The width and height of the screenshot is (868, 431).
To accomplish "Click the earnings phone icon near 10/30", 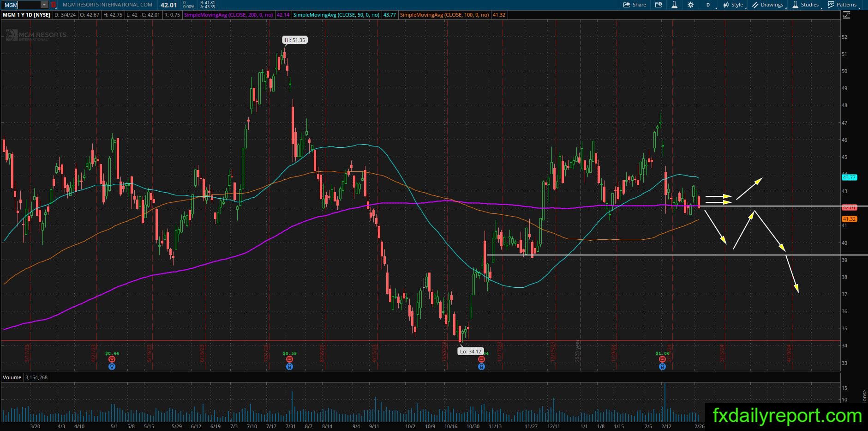I will [481, 359].
